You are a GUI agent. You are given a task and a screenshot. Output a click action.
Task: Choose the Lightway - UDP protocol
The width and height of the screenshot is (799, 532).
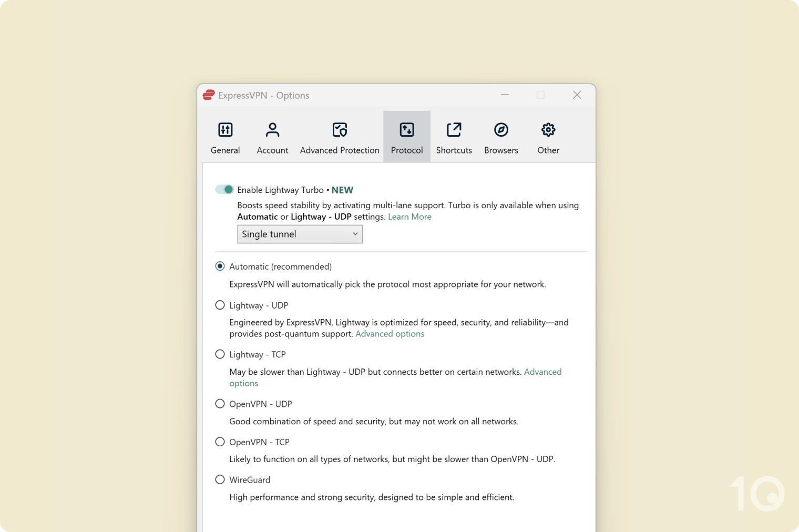[x=220, y=305]
